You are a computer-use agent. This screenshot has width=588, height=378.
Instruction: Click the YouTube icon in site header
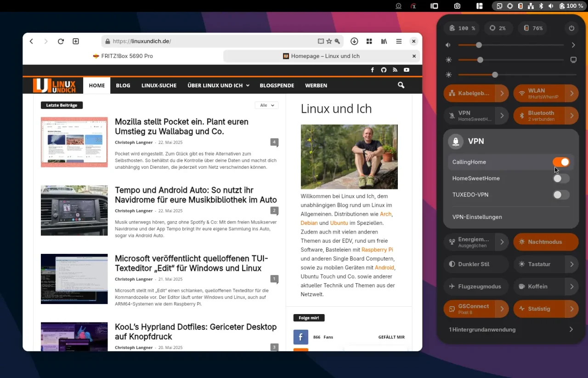tap(407, 70)
